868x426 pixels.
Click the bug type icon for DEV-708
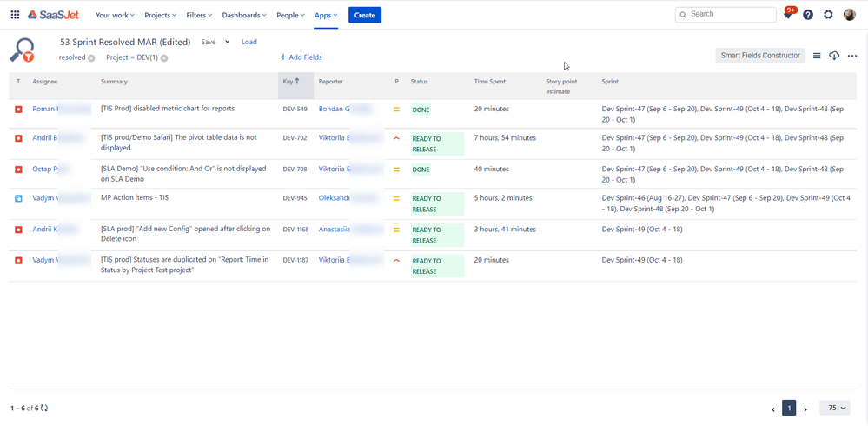coord(18,170)
